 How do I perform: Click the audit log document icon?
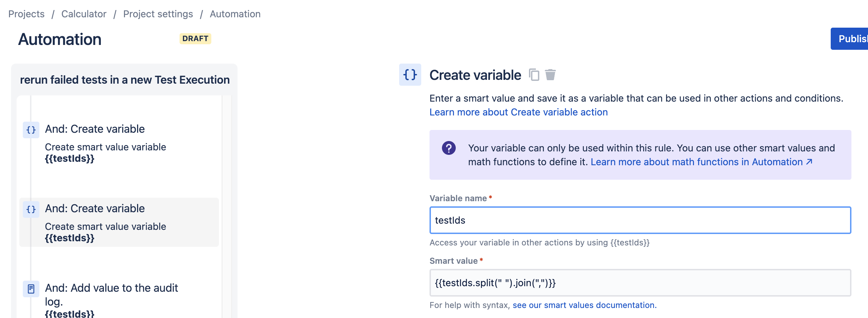click(x=31, y=289)
